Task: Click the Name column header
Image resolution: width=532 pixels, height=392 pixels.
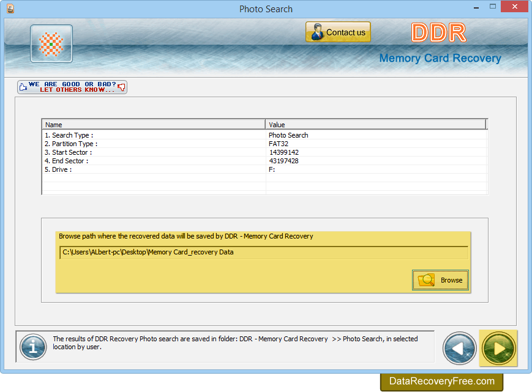Action: 154,124
